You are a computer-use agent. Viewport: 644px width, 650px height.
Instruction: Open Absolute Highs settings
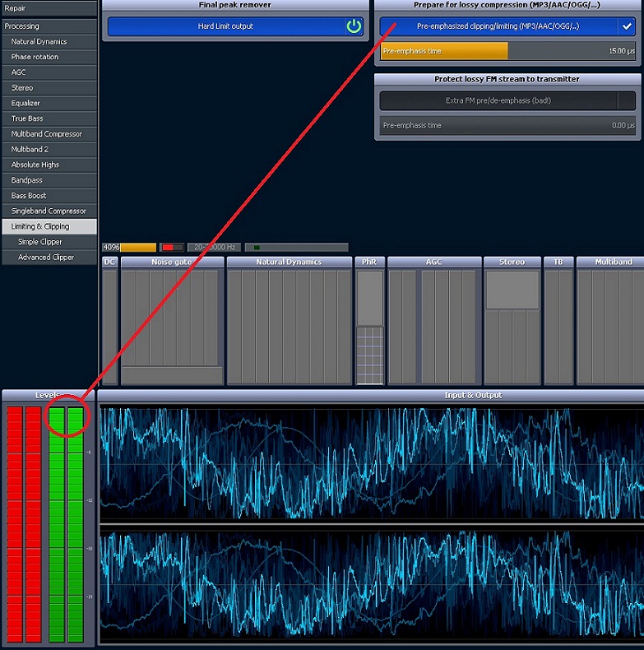(x=49, y=165)
